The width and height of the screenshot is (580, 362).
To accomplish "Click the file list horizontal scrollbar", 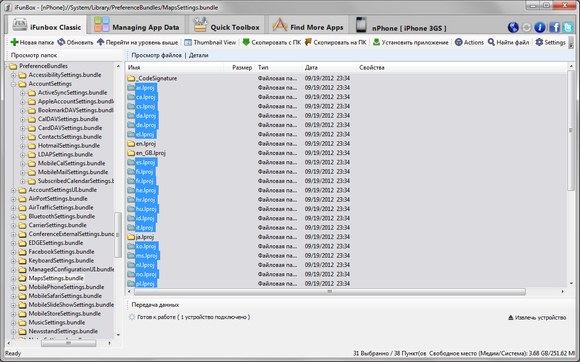I will click(x=329, y=292).
